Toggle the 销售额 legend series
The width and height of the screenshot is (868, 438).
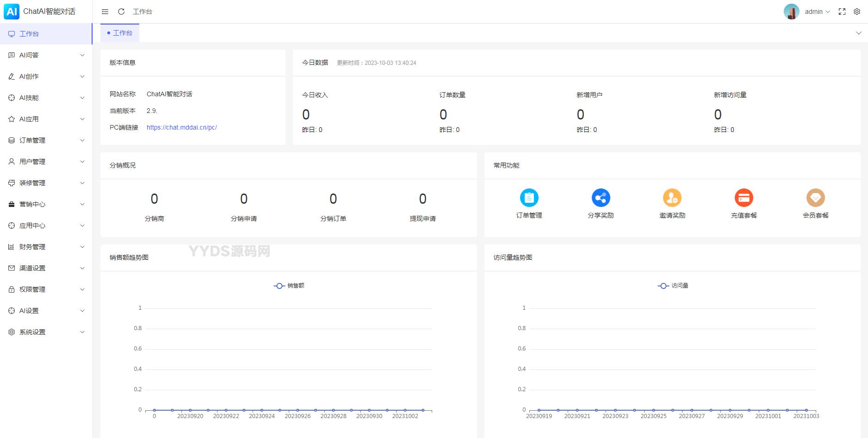[x=289, y=286]
